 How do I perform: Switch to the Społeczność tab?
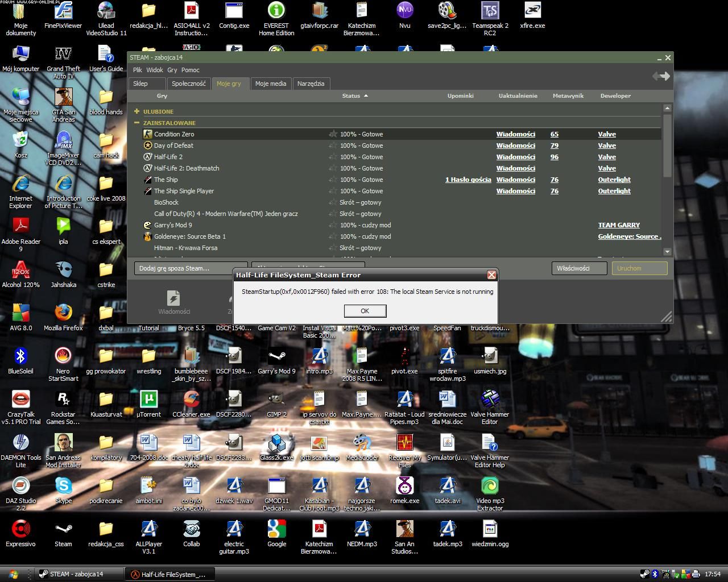188,84
